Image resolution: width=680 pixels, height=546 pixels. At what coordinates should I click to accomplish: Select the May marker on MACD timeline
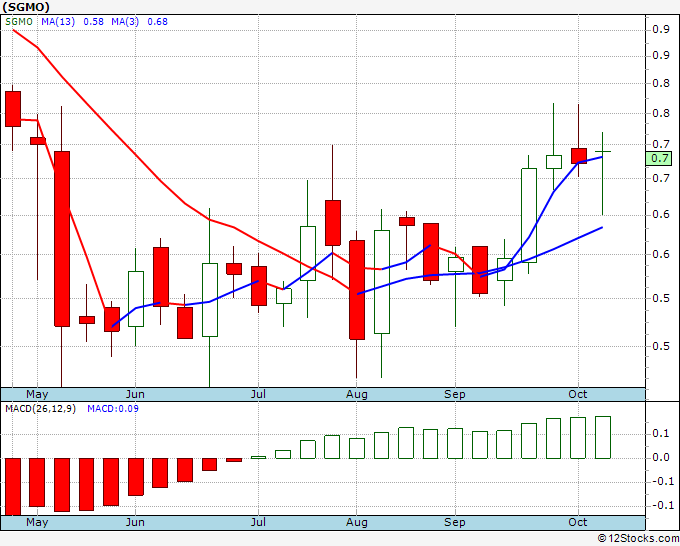pos(37,522)
